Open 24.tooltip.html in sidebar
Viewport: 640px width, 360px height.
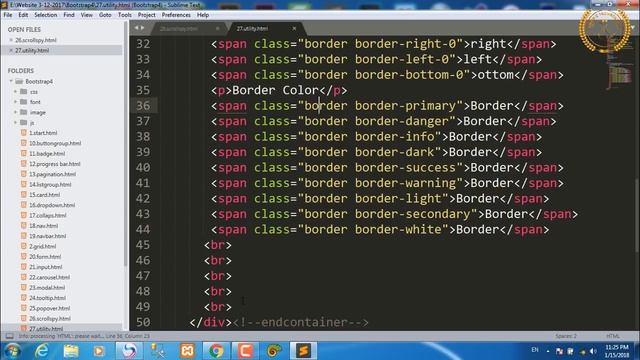pyautogui.click(x=47, y=298)
